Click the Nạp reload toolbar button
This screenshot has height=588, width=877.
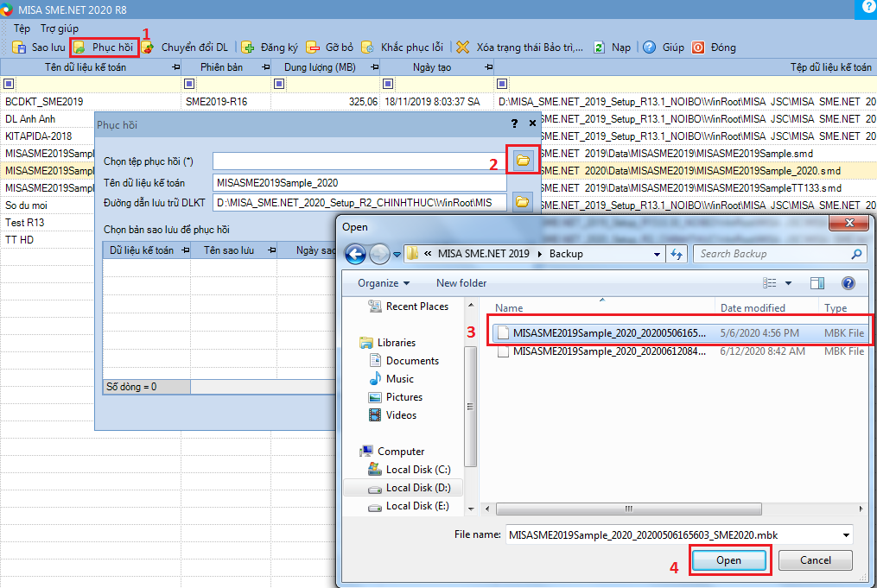612,47
